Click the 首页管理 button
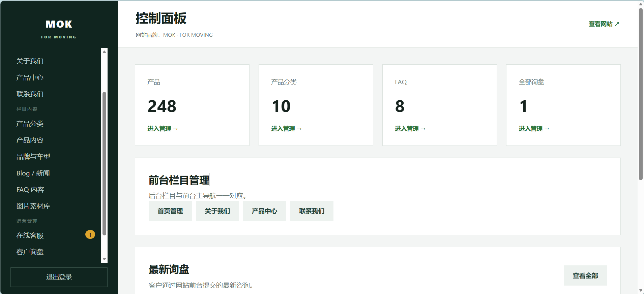This screenshot has height=294, width=644. tap(170, 211)
